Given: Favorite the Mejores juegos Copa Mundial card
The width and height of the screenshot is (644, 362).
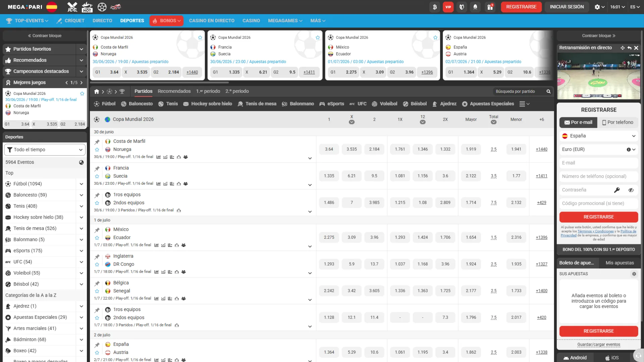Looking at the screenshot, I should [82, 94].
